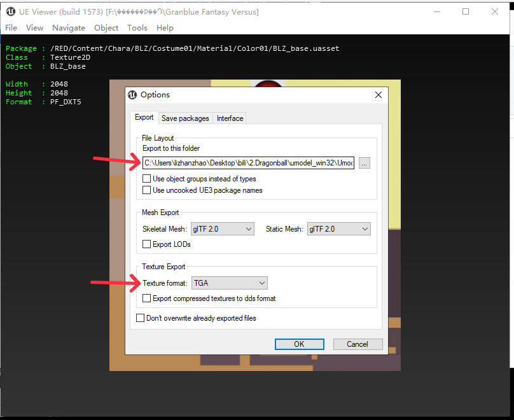The image size is (514, 420).
Task: Click the Unreal logo icon in Options title
Action: pyautogui.click(x=132, y=95)
